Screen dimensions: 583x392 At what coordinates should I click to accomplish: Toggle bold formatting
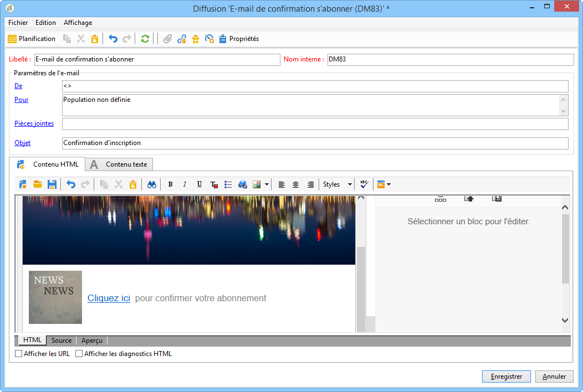[170, 184]
